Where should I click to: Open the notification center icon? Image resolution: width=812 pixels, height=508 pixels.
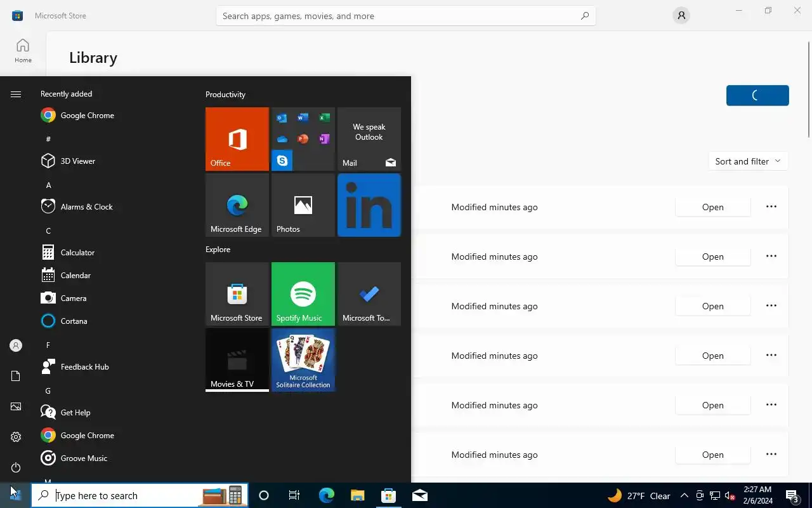pyautogui.click(x=792, y=495)
